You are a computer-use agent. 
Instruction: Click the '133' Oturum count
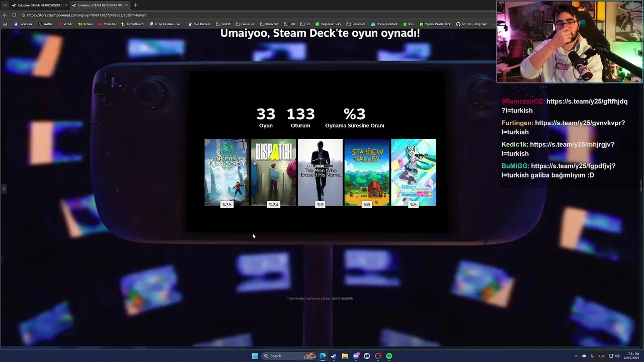[x=300, y=114]
